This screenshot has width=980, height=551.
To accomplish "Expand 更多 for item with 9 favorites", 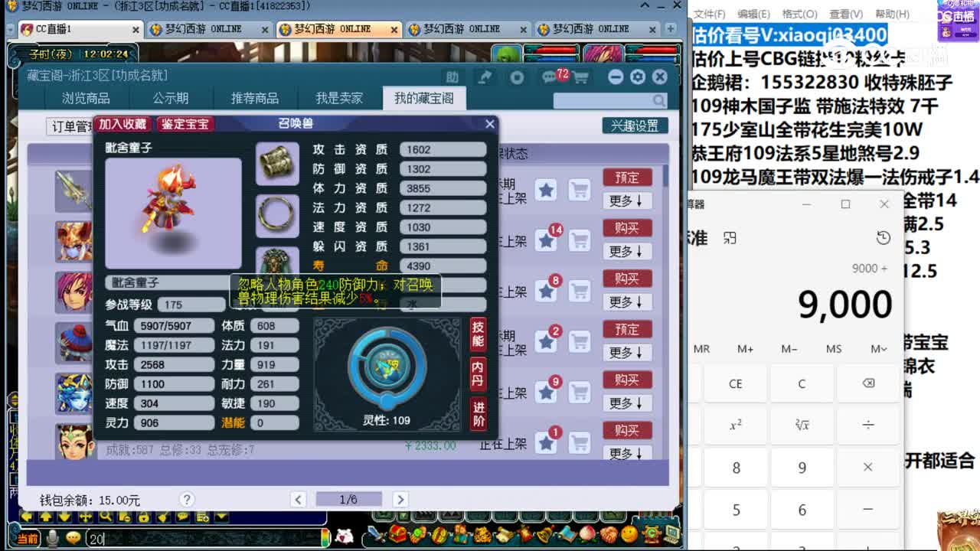I will pyautogui.click(x=627, y=403).
